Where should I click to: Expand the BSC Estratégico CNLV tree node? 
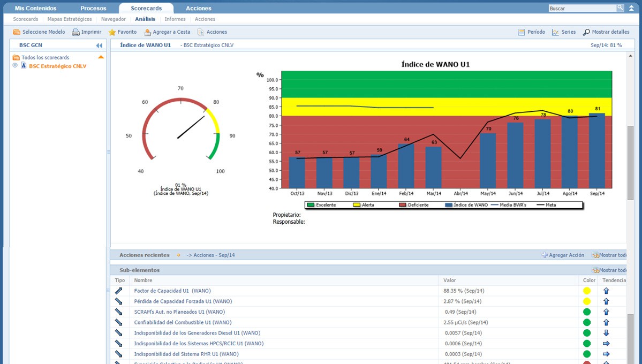15,66
